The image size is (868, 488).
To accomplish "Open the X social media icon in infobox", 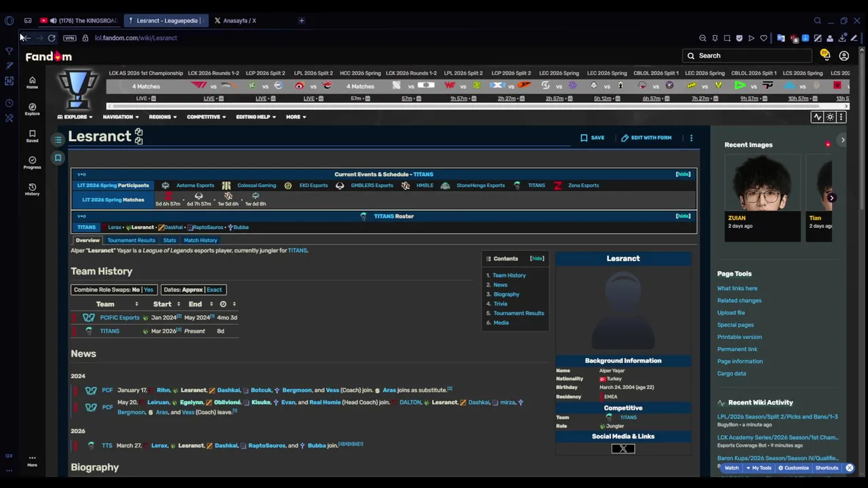I will (x=623, y=449).
